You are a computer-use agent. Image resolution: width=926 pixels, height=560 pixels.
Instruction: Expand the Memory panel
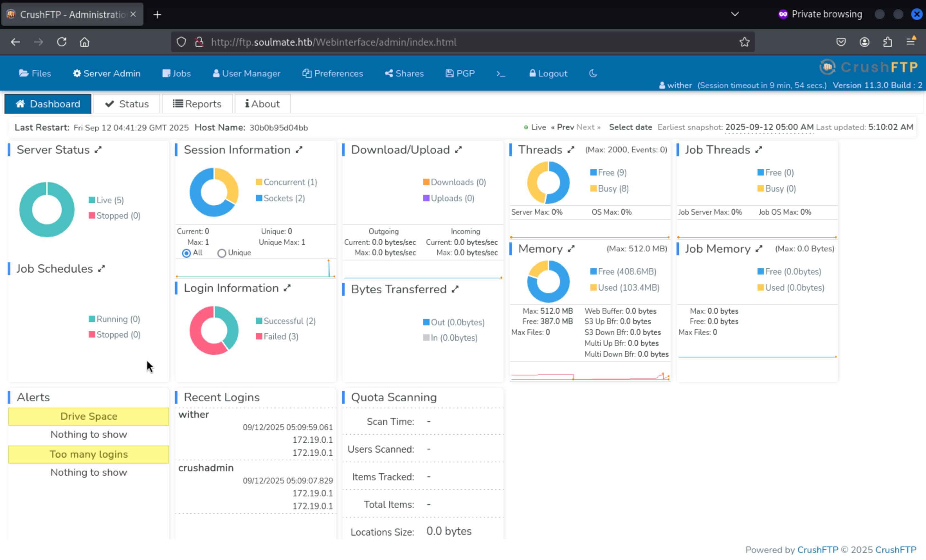tap(571, 249)
